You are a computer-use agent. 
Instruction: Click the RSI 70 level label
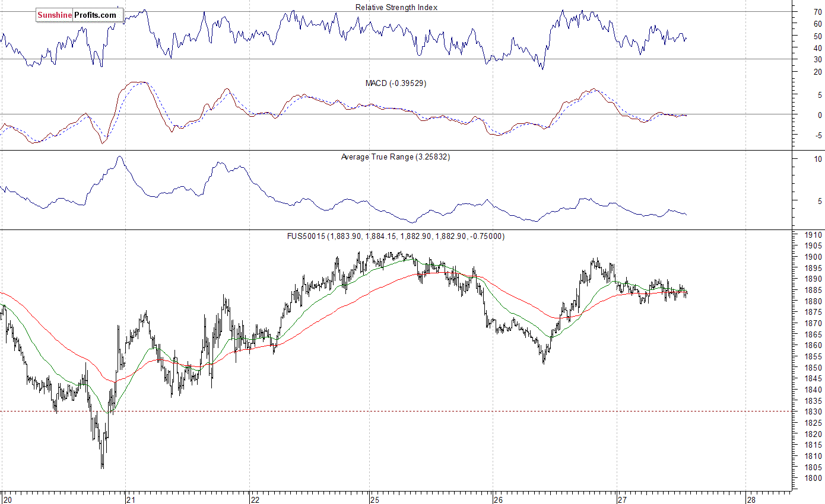pos(817,12)
